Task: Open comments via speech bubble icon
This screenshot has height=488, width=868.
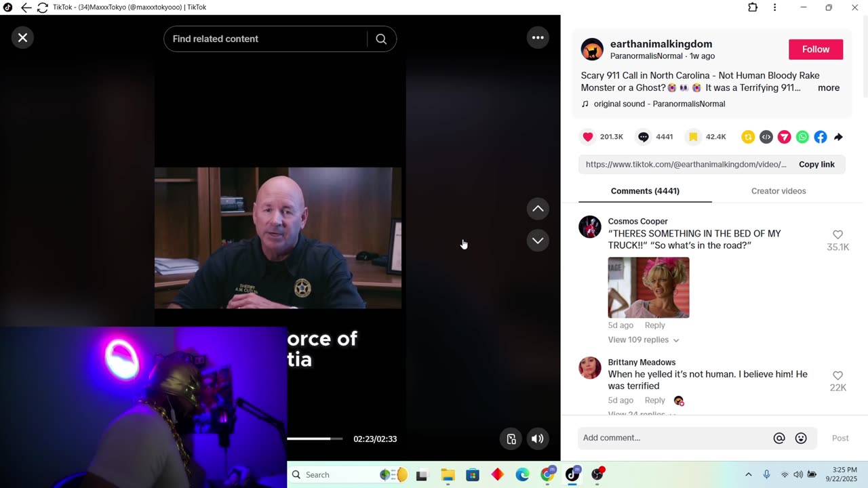Action: (x=644, y=137)
